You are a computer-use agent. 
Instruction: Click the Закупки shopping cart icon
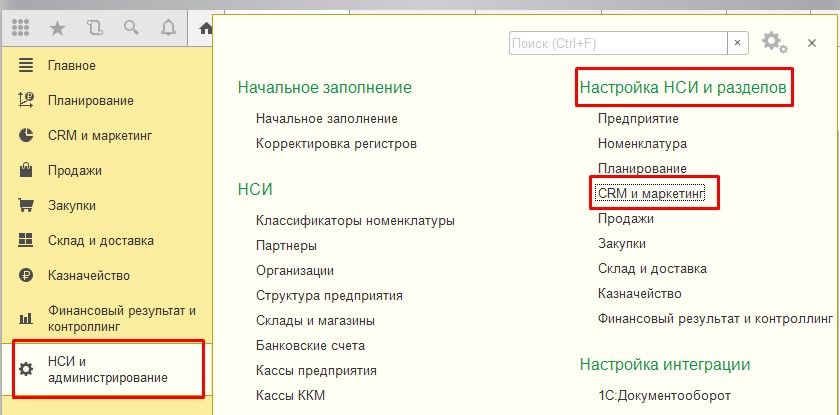click(x=26, y=206)
